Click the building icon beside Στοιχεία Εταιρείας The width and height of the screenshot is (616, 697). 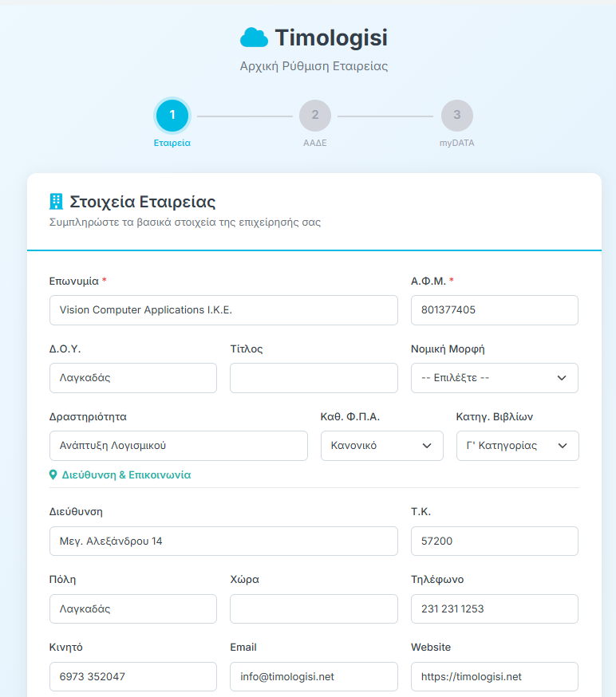56,201
